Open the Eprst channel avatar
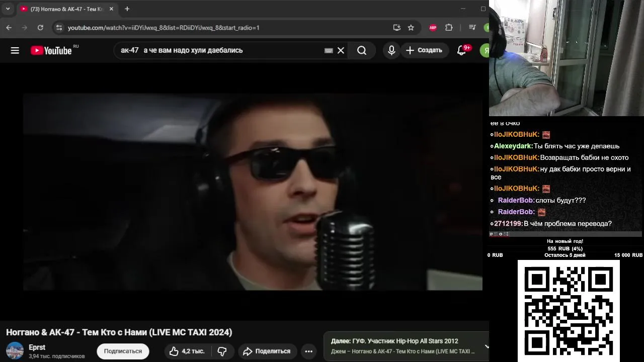644x362 pixels. pyautogui.click(x=15, y=351)
